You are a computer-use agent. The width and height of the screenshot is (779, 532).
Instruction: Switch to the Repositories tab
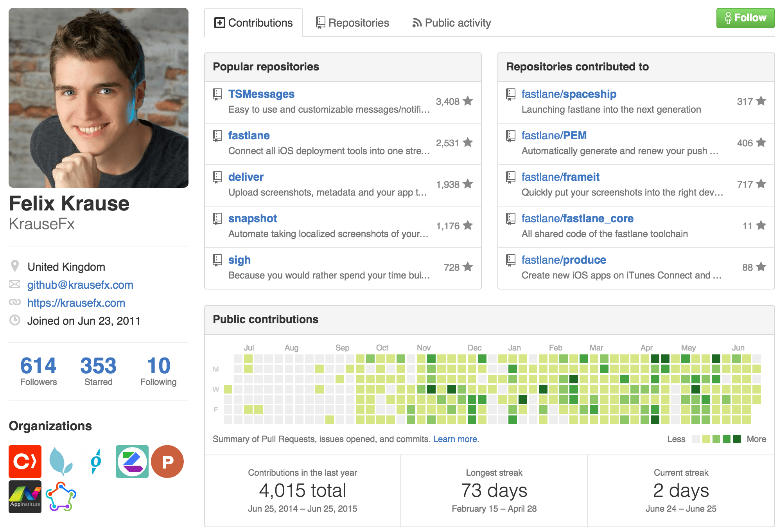(353, 23)
